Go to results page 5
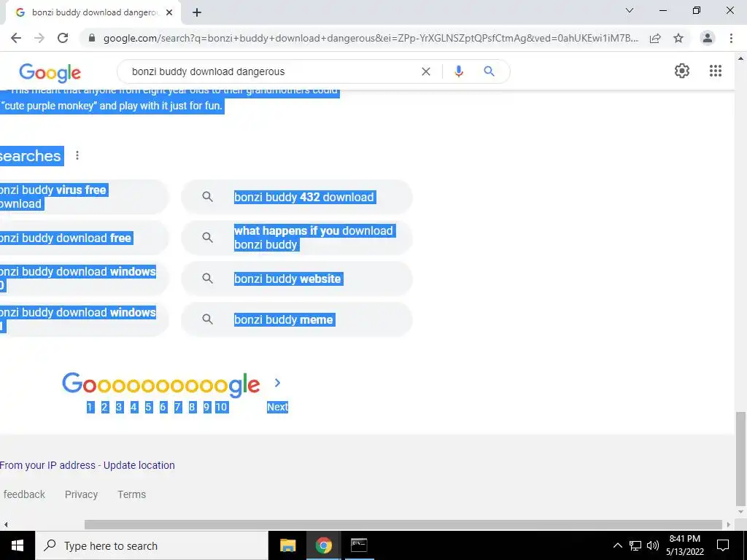Image resolution: width=747 pixels, height=560 pixels. (149, 407)
